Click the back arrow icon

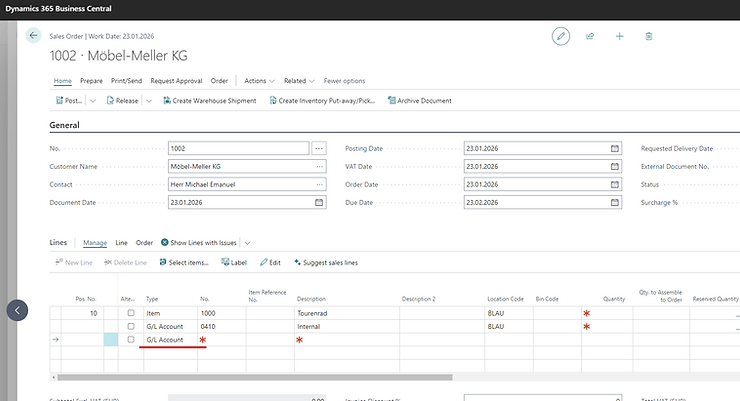[33, 36]
